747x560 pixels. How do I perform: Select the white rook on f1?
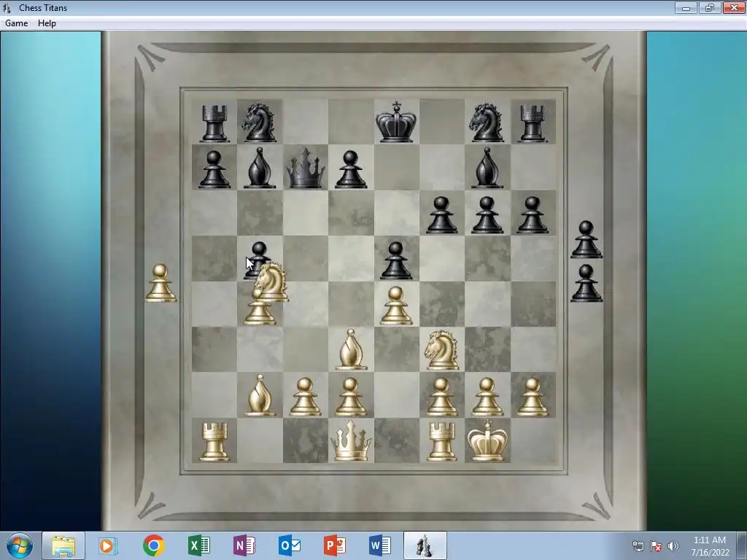tap(441, 443)
